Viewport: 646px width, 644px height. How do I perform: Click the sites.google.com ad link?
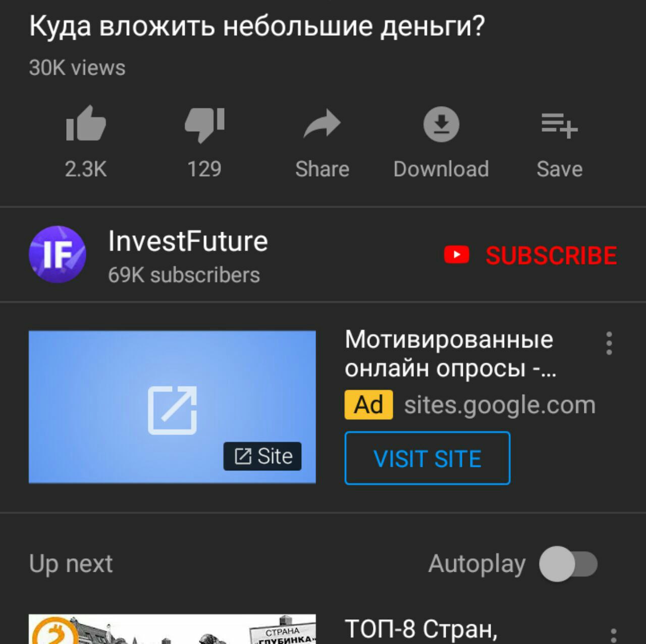pos(500,405)
